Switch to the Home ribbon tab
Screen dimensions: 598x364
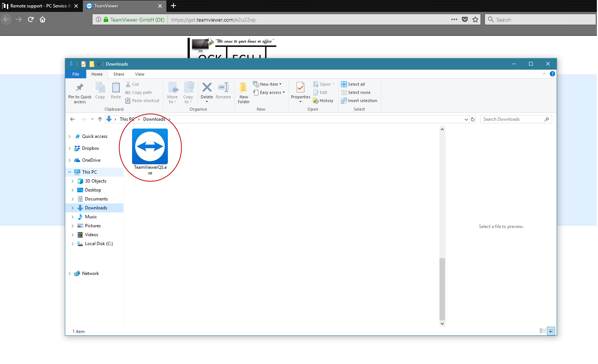(x=97, y=74)
